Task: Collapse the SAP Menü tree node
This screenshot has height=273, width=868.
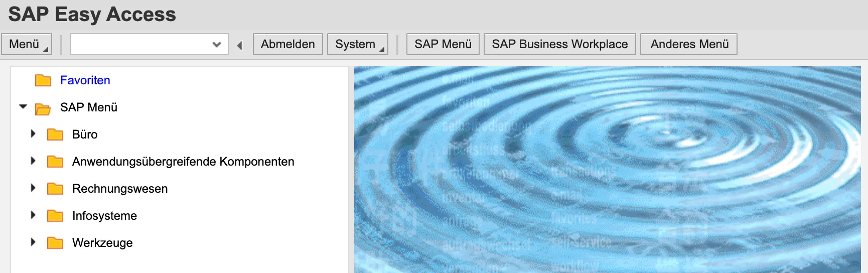Action: click(23, 106)
